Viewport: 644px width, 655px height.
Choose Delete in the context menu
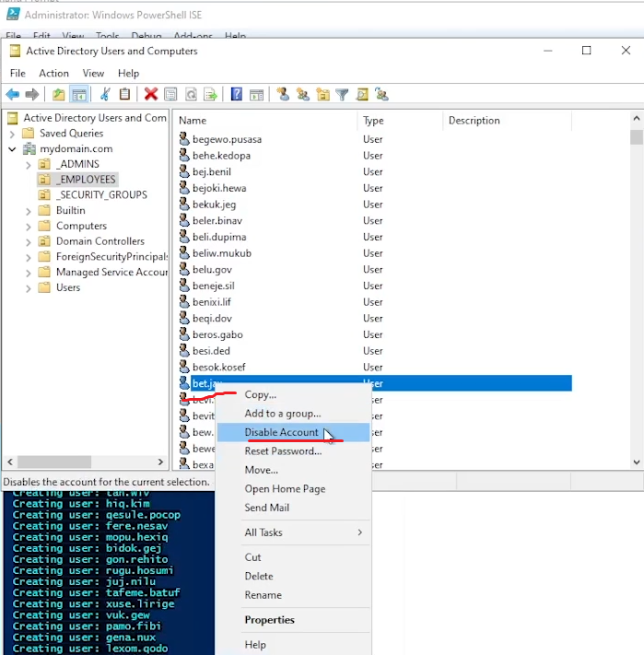coord(293,576)
